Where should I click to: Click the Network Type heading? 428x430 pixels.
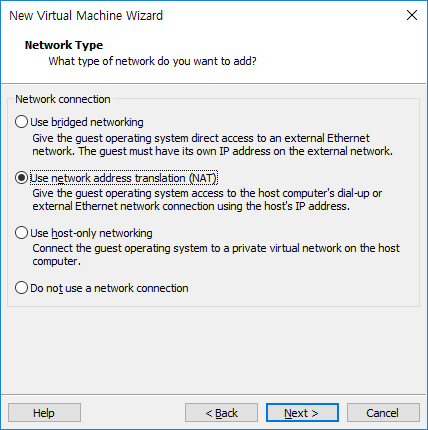coord(64,45)
